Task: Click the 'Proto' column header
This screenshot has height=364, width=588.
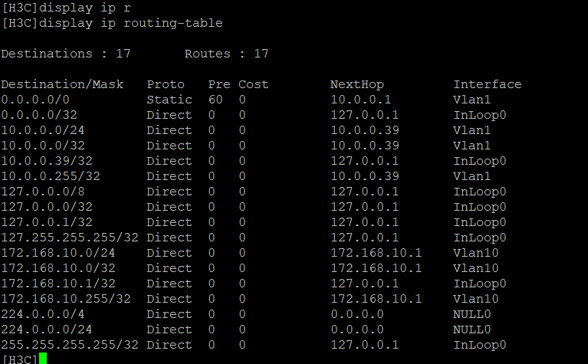Action: pyautogui.click(x=166, y=84)
